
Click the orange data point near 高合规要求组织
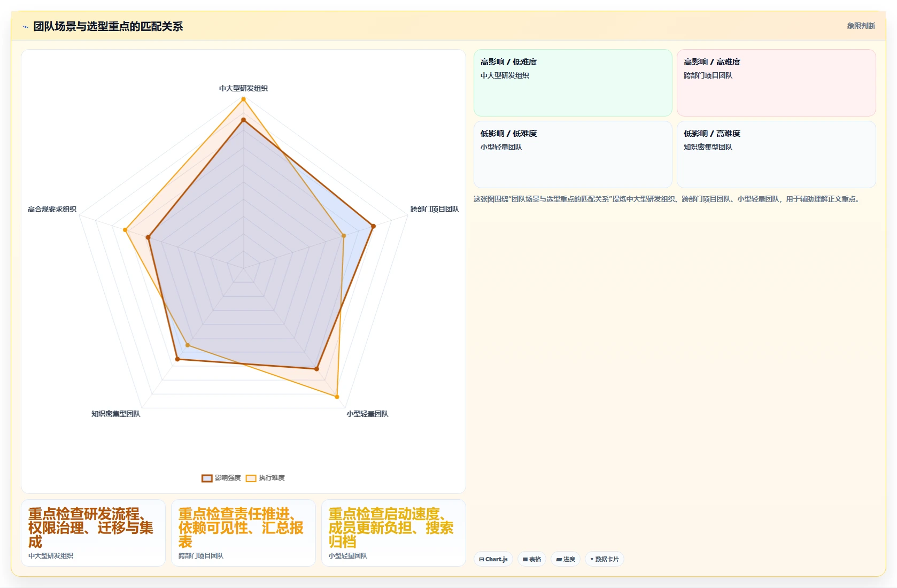(x=125, y=230)
